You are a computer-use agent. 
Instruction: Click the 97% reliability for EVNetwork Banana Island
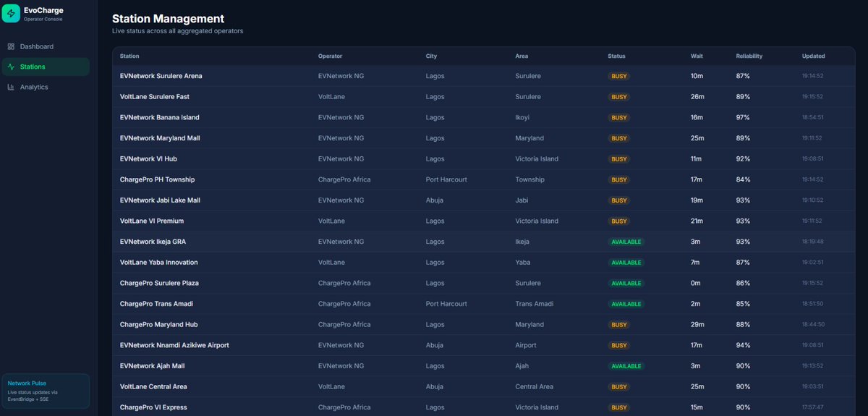tap(743, 117)
